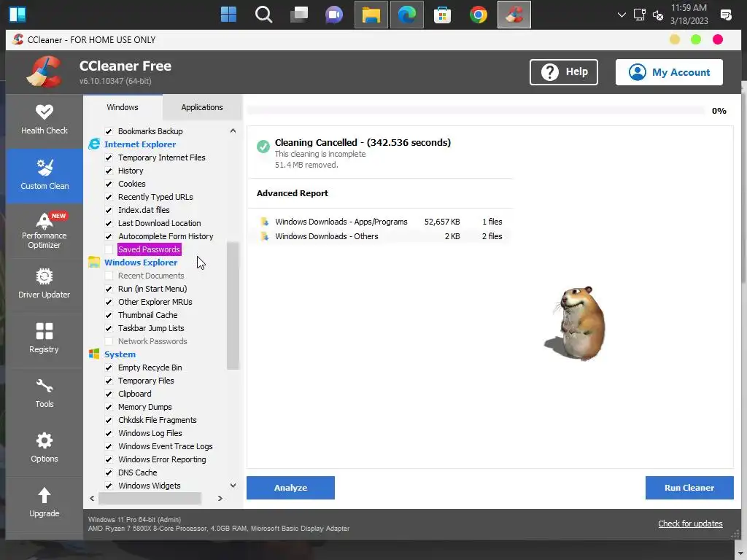Click the System Windows logo icon
This screenshot has width=747, height=560.
94,354
